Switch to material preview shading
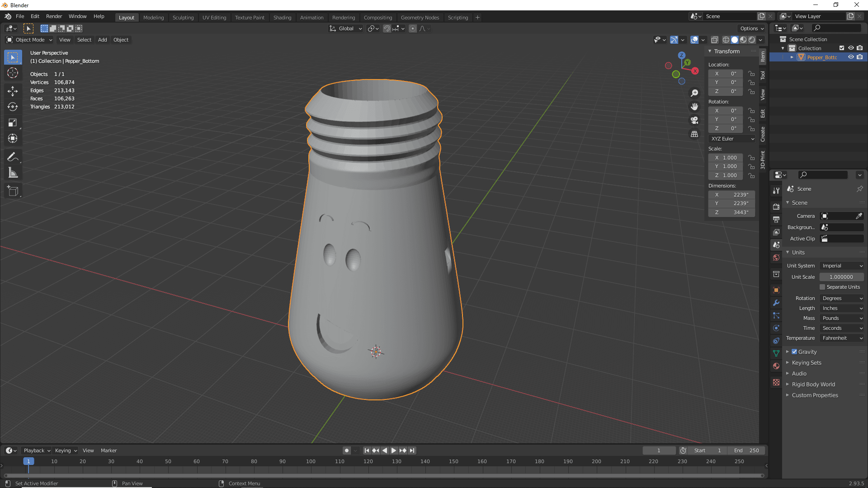 (743, 40)
